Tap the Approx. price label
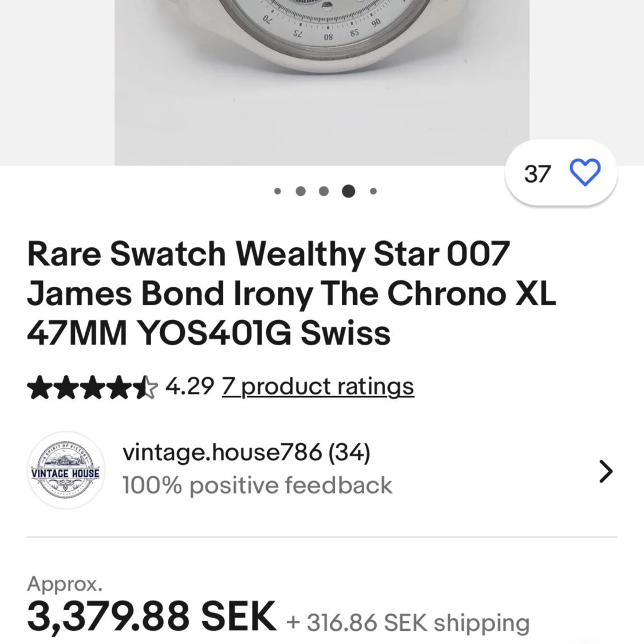Screen dimensions: 644x644 pos(65,584)
